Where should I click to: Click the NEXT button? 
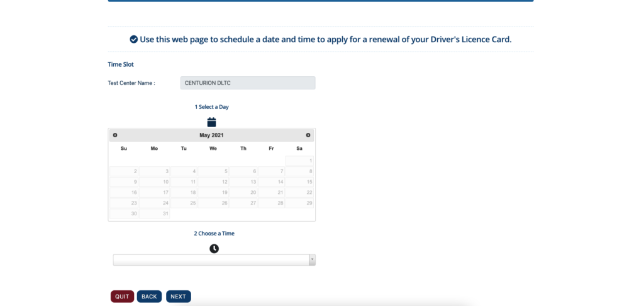[x=178, y=297]
